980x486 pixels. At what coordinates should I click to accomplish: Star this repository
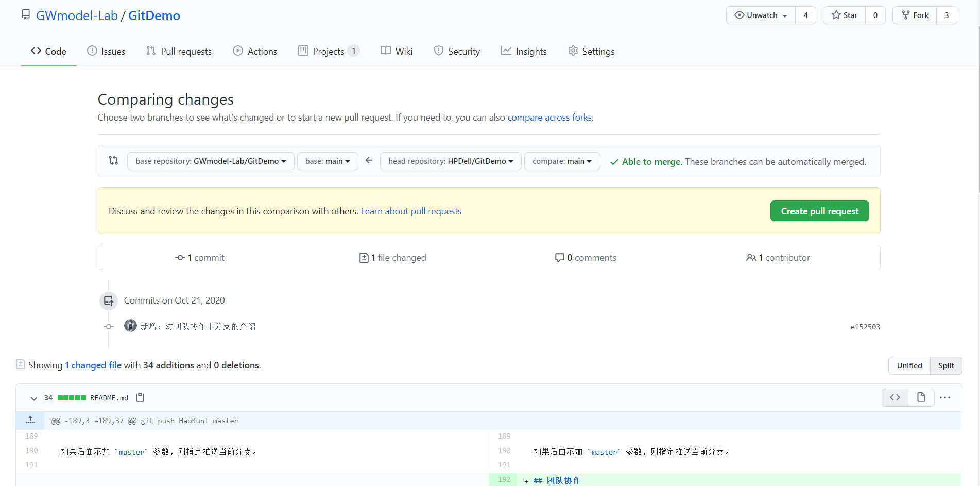(844, 15)
